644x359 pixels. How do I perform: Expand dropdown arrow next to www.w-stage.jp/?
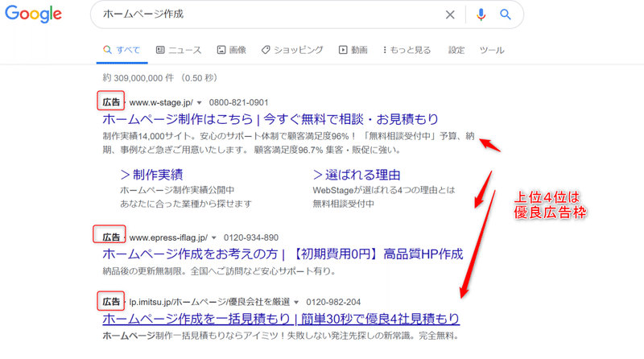pyautogui.click(x=199, y=103)
